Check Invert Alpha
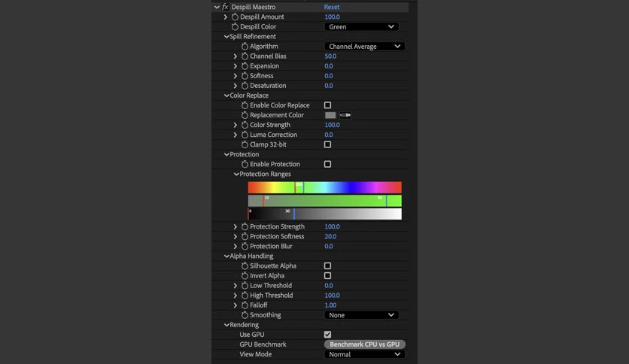 (328, 276)
